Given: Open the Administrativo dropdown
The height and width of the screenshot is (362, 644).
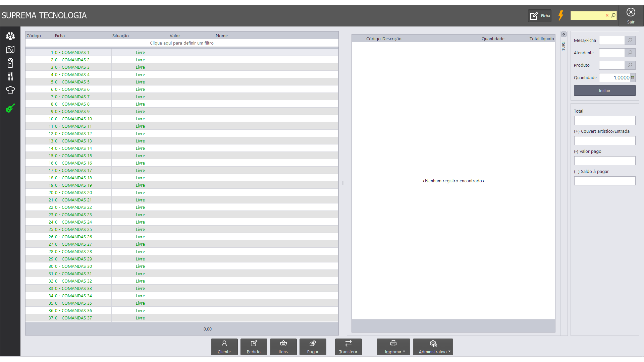Looking at the screenshot, I should pyautogui.click(x=433, y=347).
